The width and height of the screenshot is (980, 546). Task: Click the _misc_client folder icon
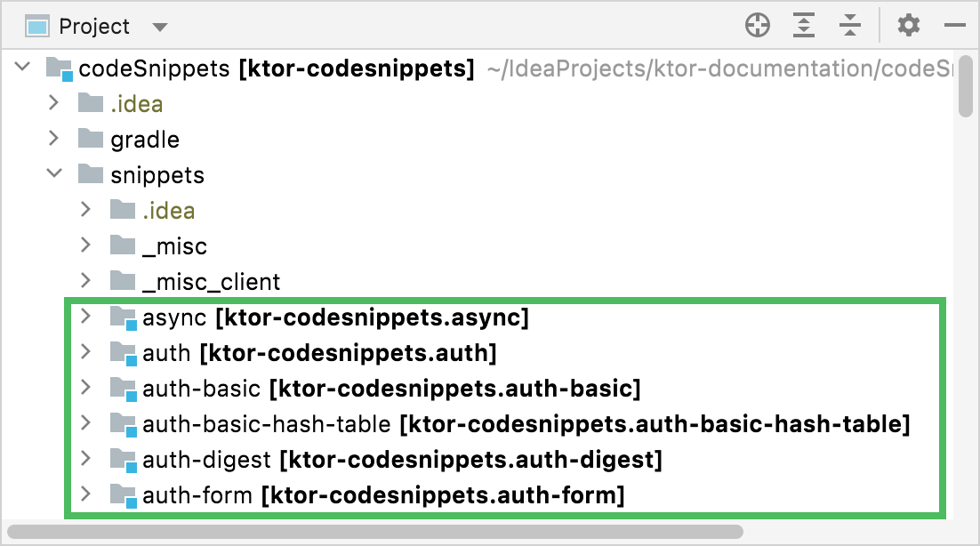click(x=123, y=280)
